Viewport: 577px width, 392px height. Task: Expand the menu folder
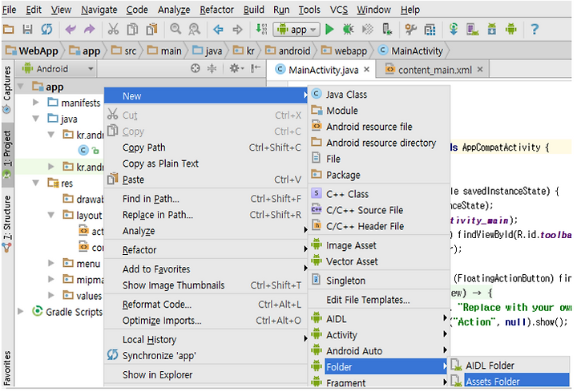coord(51,263)
